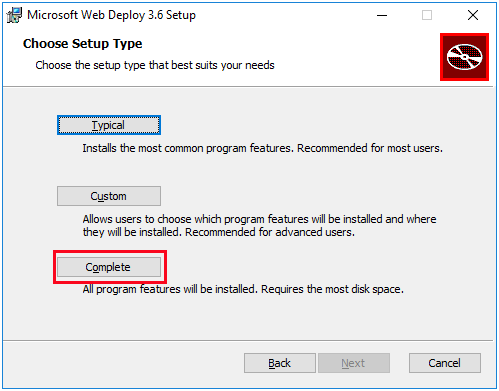
Task: Click the Custom option description about advanced users
Action: 259,226
